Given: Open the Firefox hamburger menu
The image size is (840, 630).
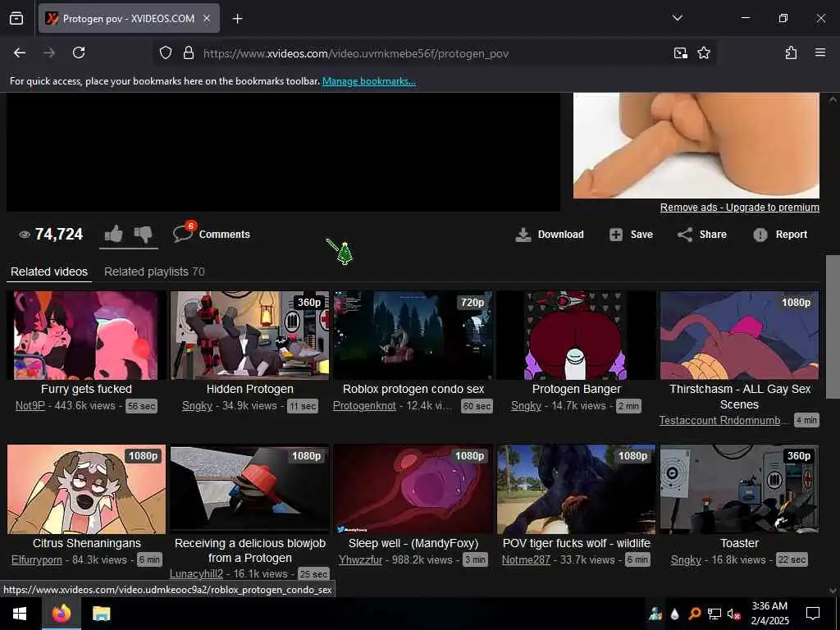Looking at the screenshot, I should pyautogui.click(x=819, y=52).
